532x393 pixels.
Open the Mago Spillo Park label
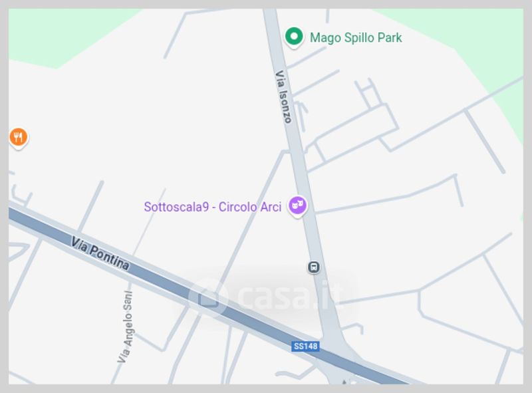pyautogui.click(x=356, y=38)
